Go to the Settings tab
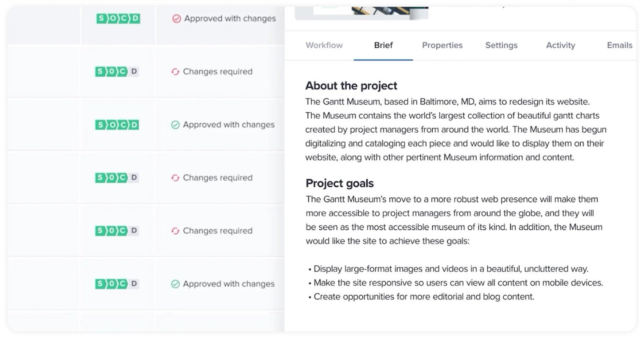The height and width of the screenshot is (340, 644). (501, 45)
